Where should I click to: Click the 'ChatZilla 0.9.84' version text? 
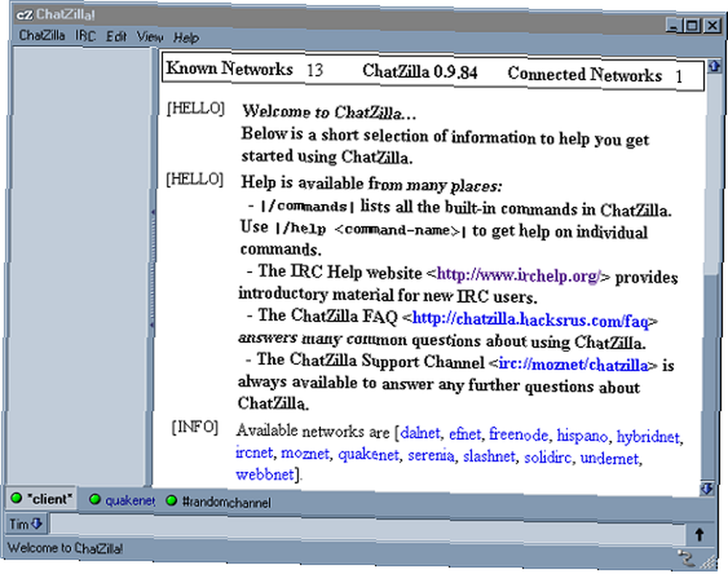(420, 71)
